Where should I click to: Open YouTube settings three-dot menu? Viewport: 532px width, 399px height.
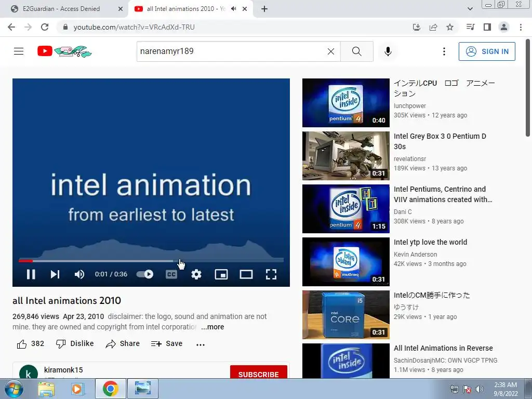click(444, 51)
